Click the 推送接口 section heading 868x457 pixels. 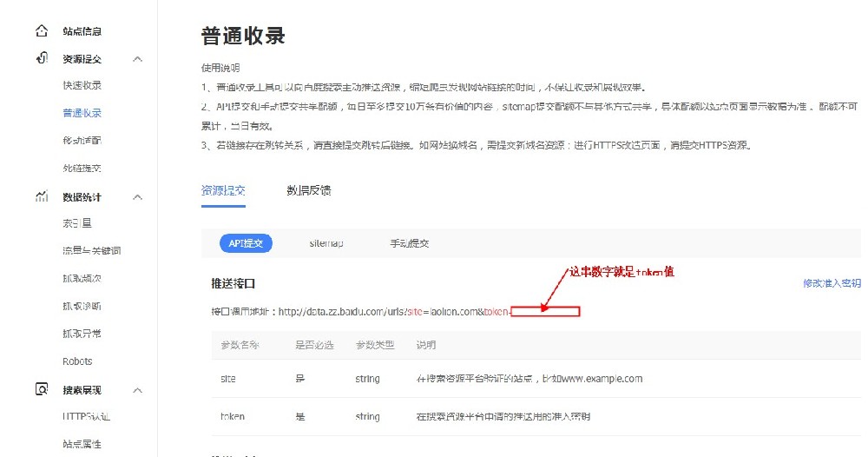pos(233,283)
